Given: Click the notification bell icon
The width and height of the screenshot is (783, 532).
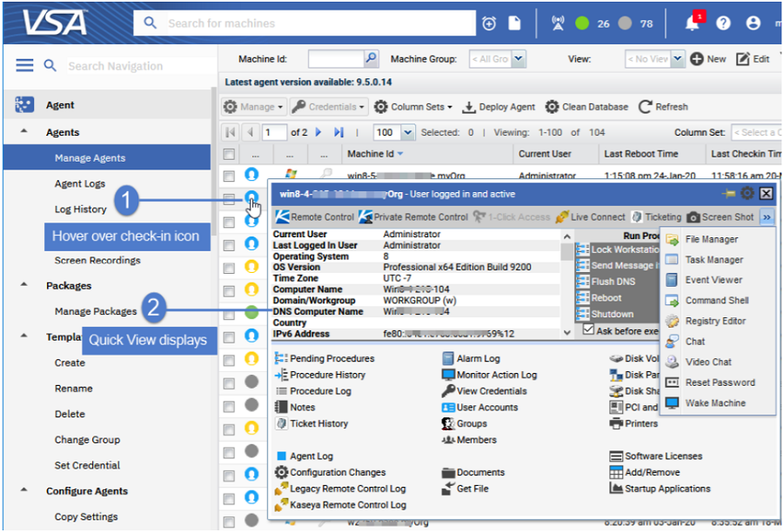Looking at the screenshot, I should (692, 23).
